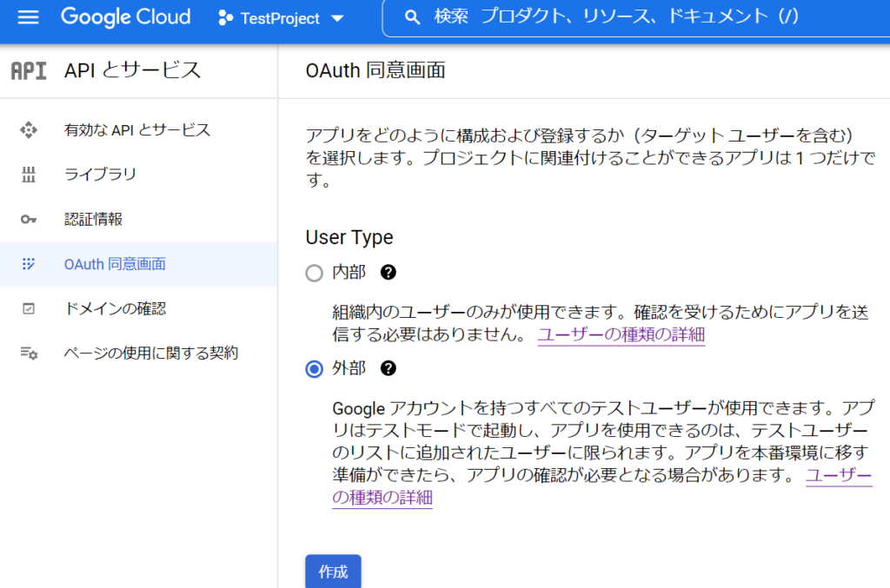The width and height of the screenshot is (890, 588).
Task: Open the first ユーザーの種類の詳細 link
Action: coord(620,334)
